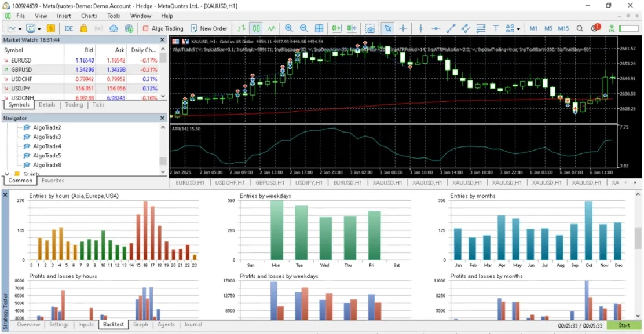Toggle the chart shift from the right edge

pyautogui.click(x=352, y=28)
